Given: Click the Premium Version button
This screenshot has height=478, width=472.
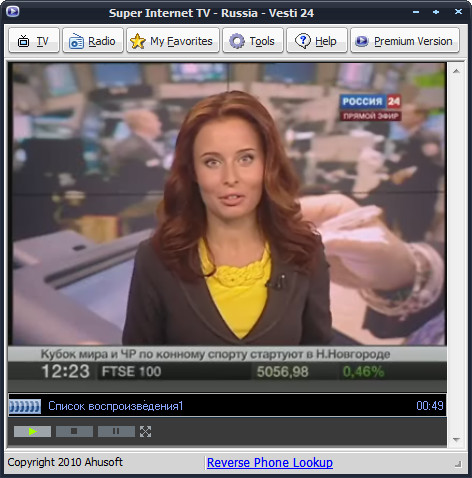Looking at the screenshot, I should tap(405, 41).
